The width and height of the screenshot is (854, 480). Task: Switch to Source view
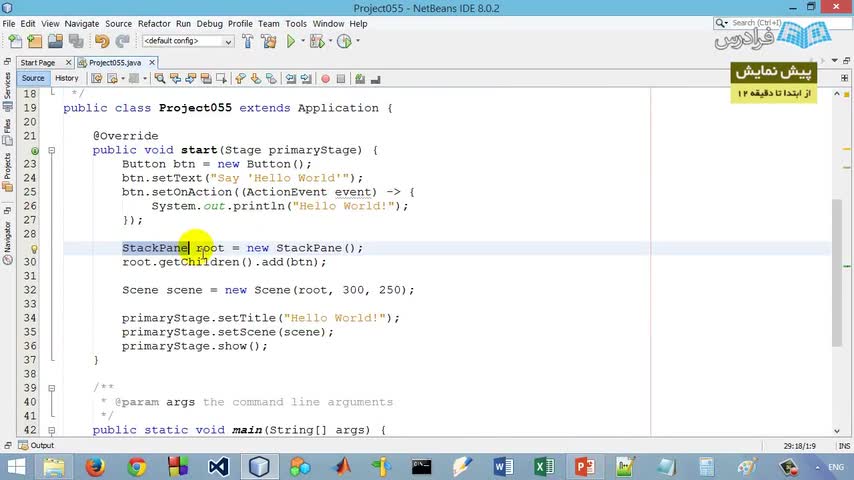click(33, 78)
